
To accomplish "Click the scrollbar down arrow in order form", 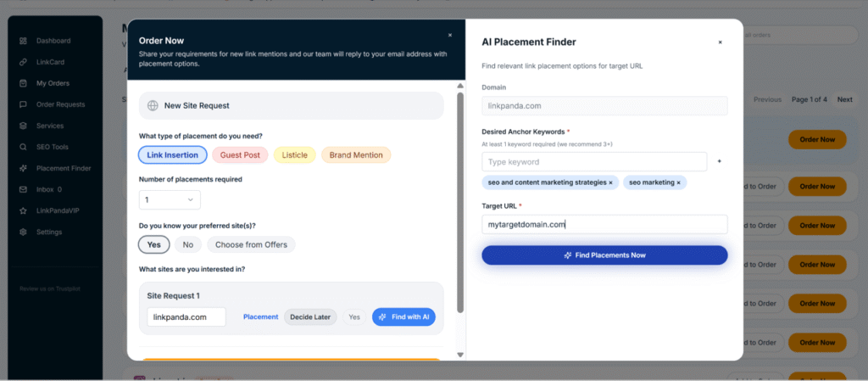I will [460, 355].
